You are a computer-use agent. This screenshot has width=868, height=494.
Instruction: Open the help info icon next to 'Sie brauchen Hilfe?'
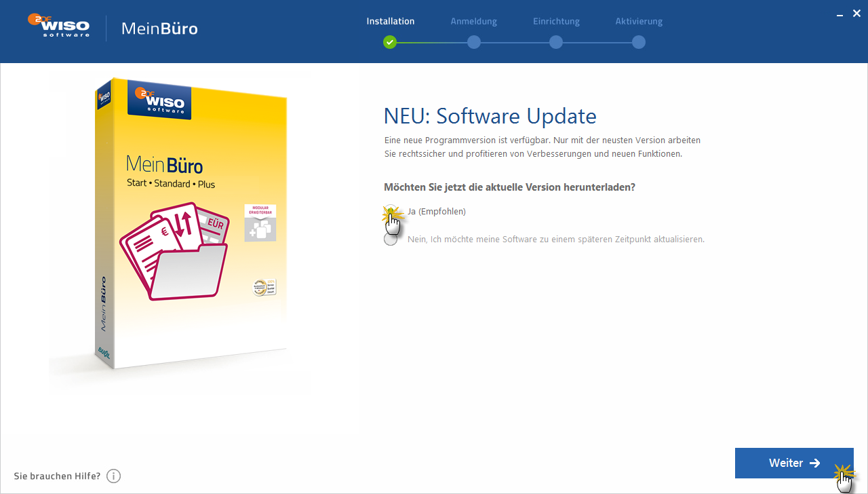pos(113,476)
